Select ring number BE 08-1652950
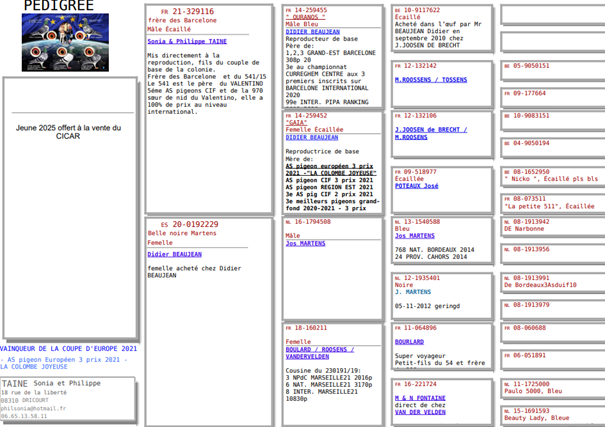605x427 pixels. 527,172
